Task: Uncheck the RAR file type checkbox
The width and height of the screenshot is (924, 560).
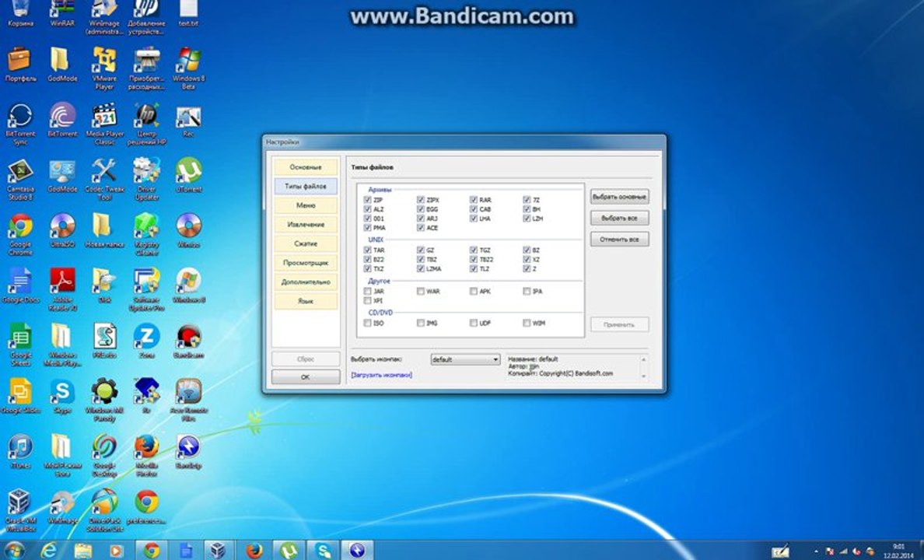Action: [473, 201]
